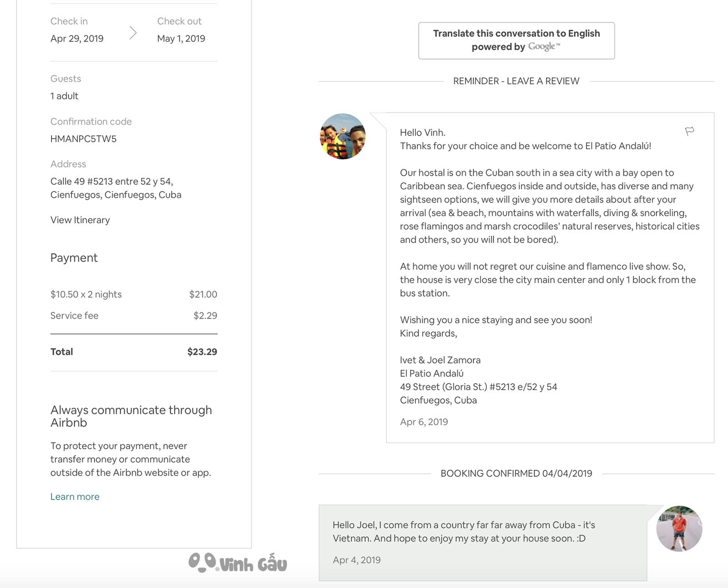728x588 pixels.
Task: Open the guest's profile photo
Action: [679, 528]
